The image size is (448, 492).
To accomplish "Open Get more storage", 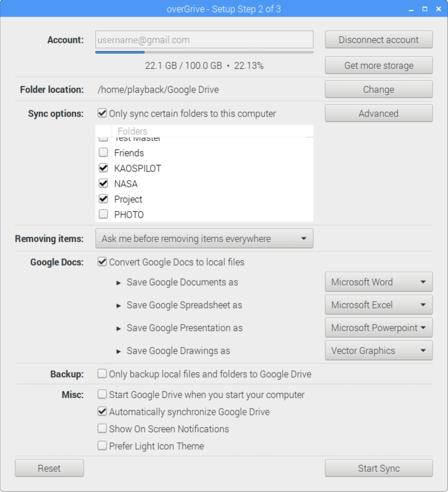I will (378, 65).
